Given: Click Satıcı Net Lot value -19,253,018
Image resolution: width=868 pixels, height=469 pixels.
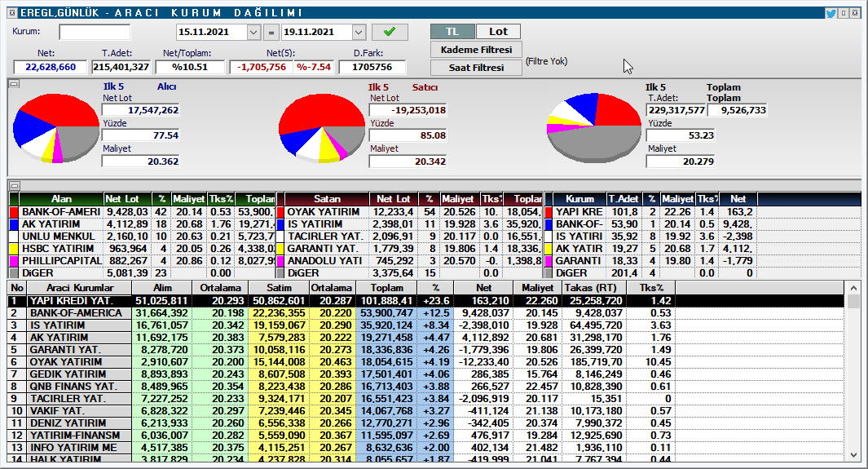Looking at the screenshot, I should (x=408, y=110).
